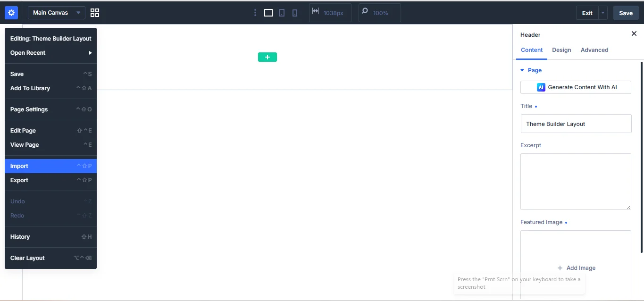The image size is (644, 301).
Task: Select Clear Layout menu item
Action: (x=51, y=258)
